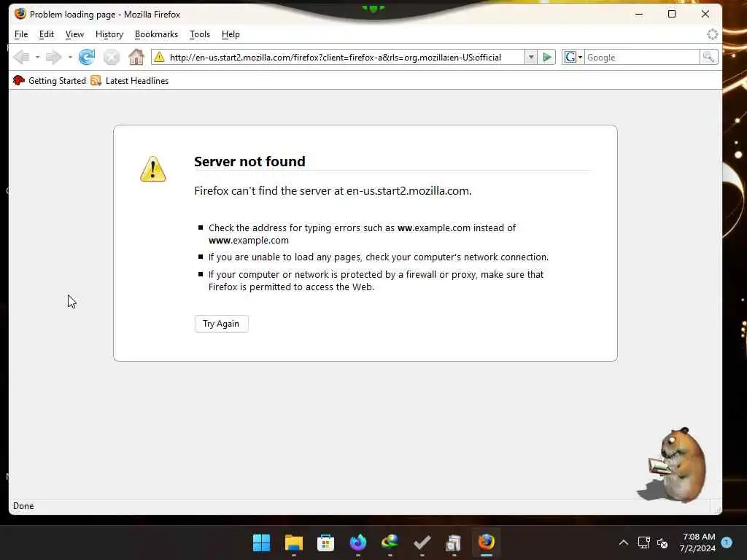Click the activity throbber indicator
Viewport: 747px width, 560px height.
712,34
